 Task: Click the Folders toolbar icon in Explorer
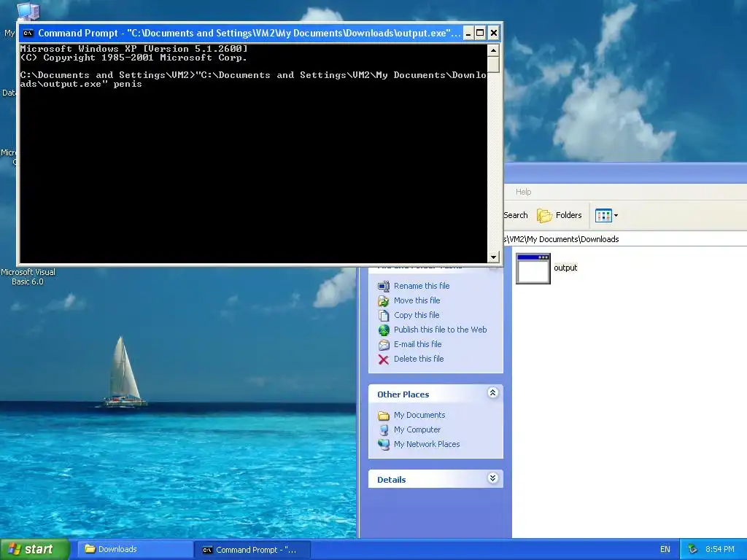pyautogui.click(x=544, y=215)
